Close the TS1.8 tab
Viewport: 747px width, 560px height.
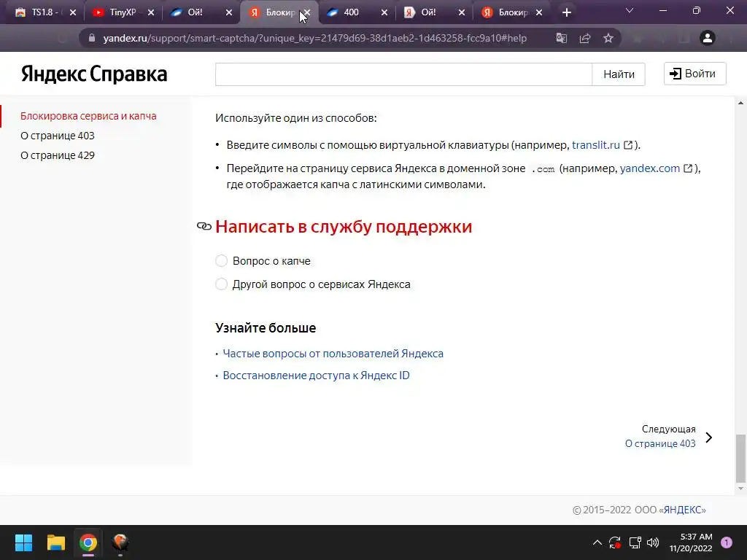(73, 12)
